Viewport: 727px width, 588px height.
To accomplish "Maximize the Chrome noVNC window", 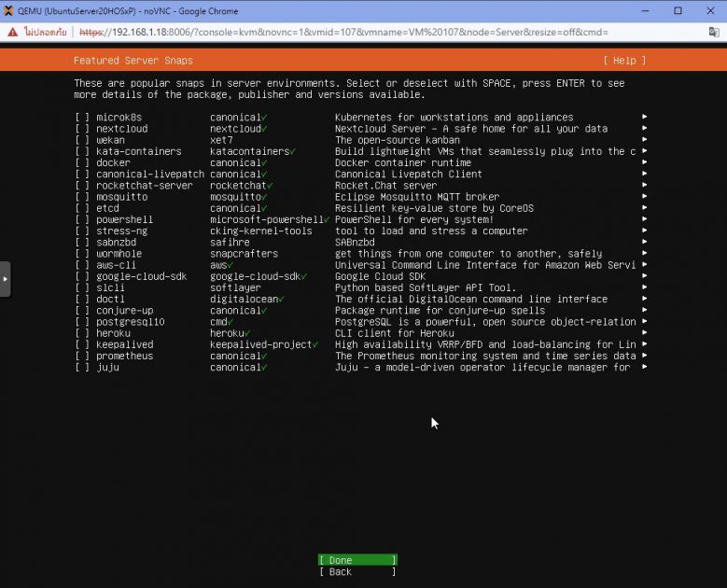I will [x=678, y=10].
